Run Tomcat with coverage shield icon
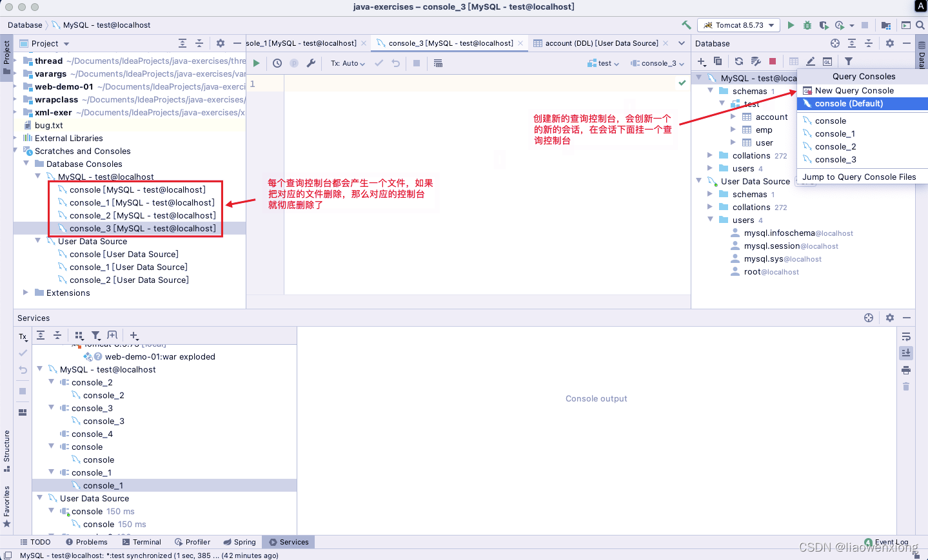The height and width of the screenshot is (560, 928). tap(824, 25)
